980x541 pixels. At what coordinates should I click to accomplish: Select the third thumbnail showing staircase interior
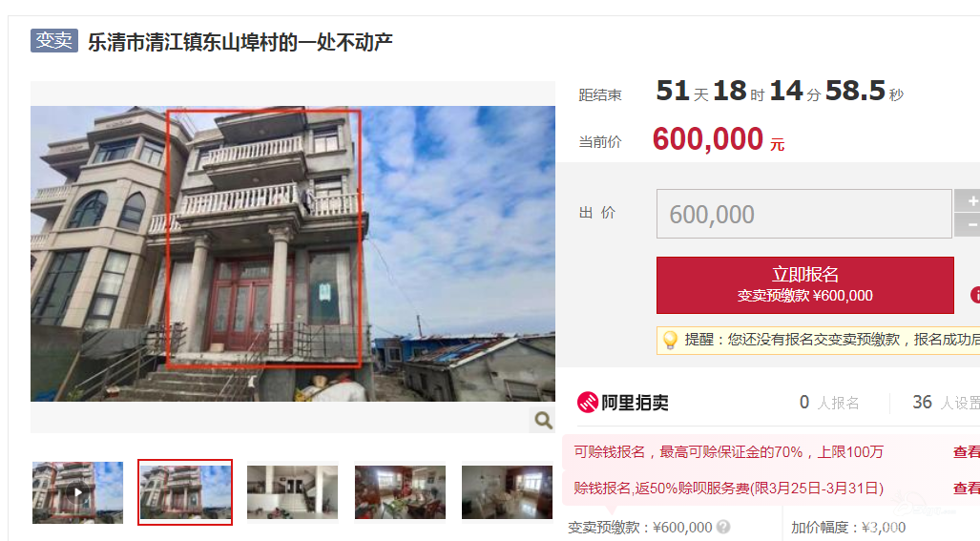(x=292, y=491)
